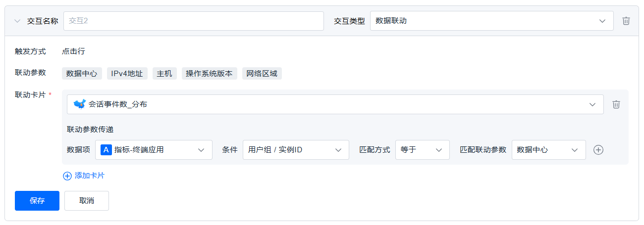Open the 交互类型 数据联动 dropdown
The image size is (644, 225).
pos(491,21)
